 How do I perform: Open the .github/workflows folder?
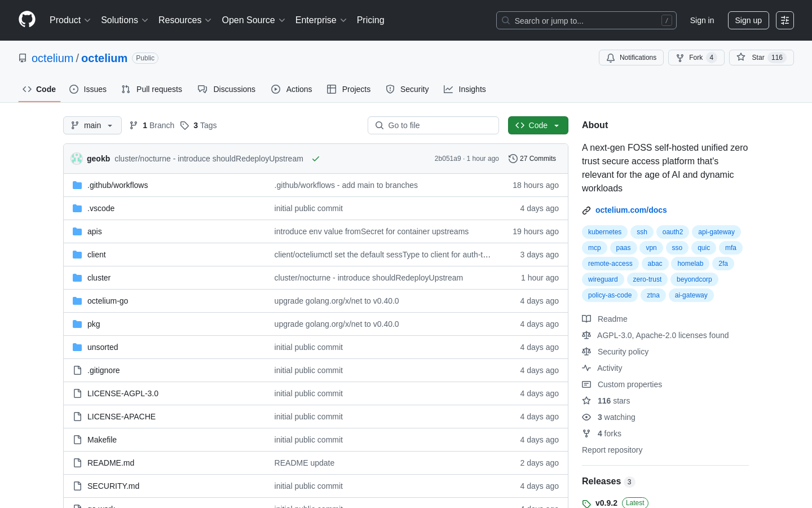(117, 185)
